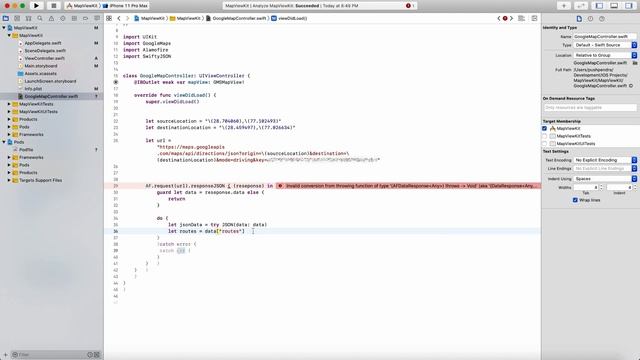Show the Project navigator folder icon

click(6, 18)
